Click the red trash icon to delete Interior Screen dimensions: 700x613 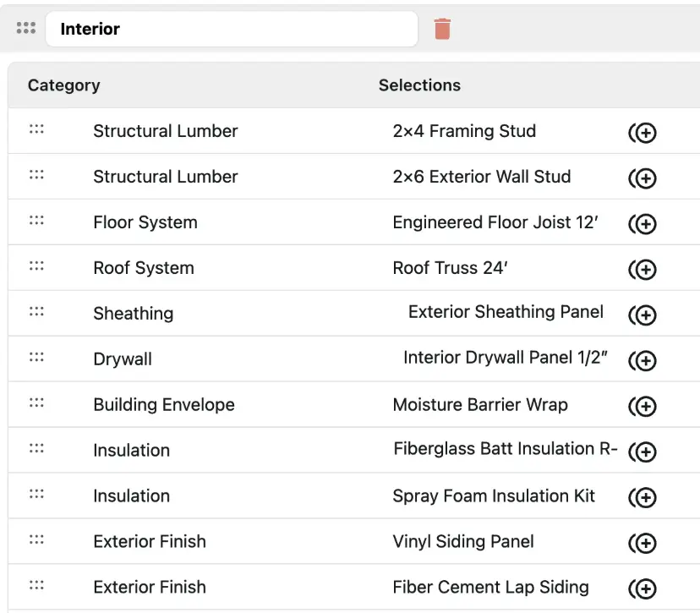click(x=442, y=28)
